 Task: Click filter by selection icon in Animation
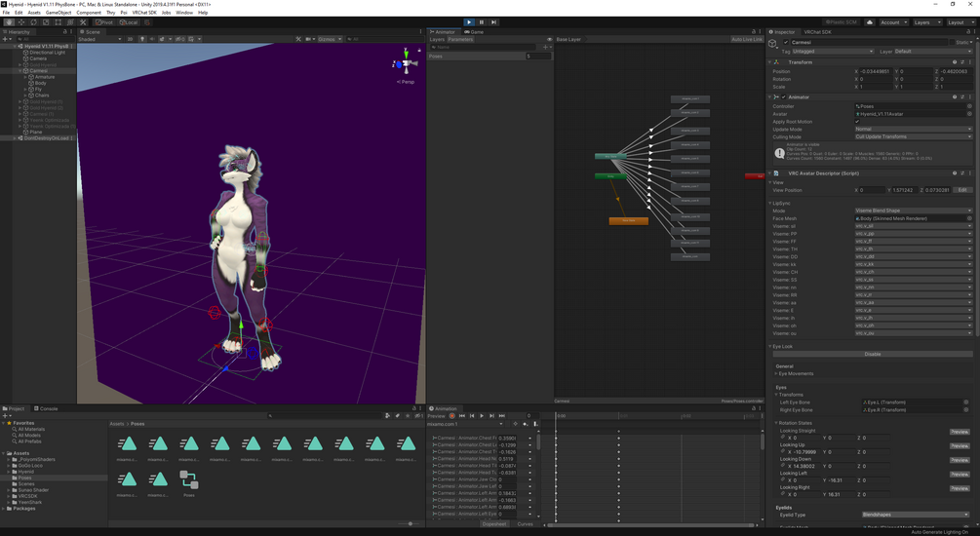tap(516, 424)
